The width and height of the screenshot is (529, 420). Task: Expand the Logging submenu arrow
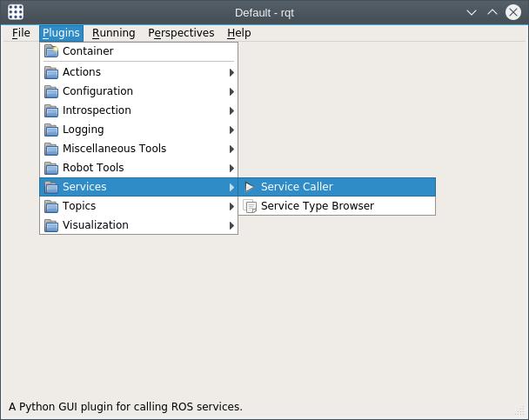pyautogui.click(x=231, y=130)
